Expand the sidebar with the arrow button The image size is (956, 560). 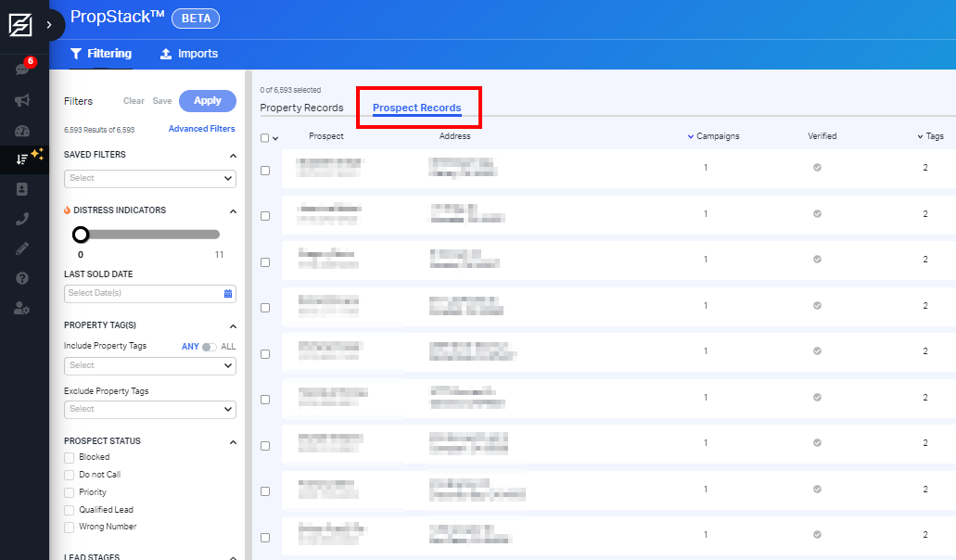tap(49, 25)
